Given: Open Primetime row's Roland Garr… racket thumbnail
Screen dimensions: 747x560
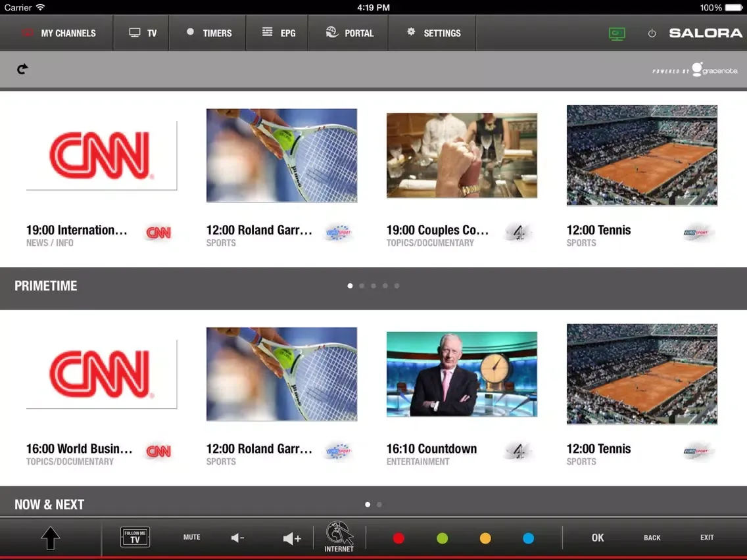Looking at the screenshot, I should click(x=281, y=155).
